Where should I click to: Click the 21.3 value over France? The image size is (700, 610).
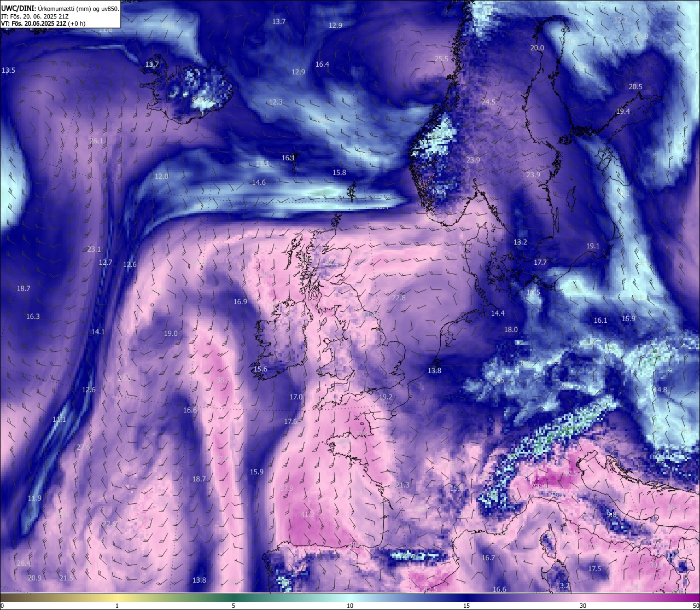point(402,485)
